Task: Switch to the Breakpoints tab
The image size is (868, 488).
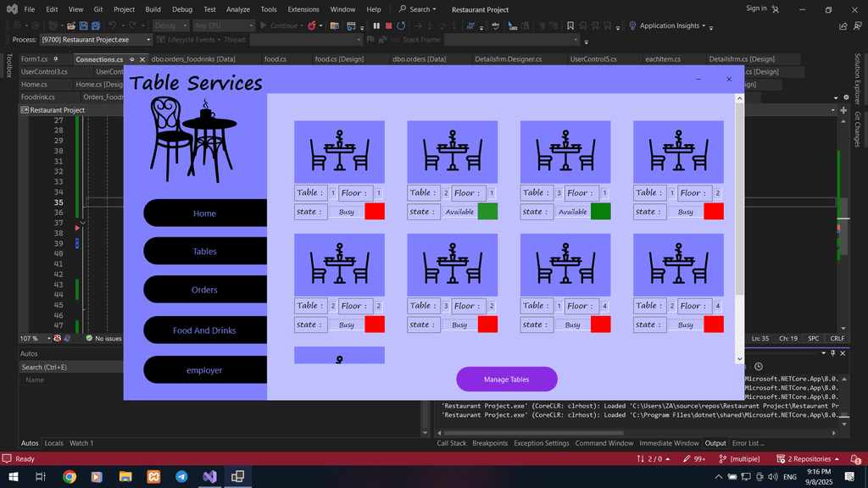Action: (490, 443)
